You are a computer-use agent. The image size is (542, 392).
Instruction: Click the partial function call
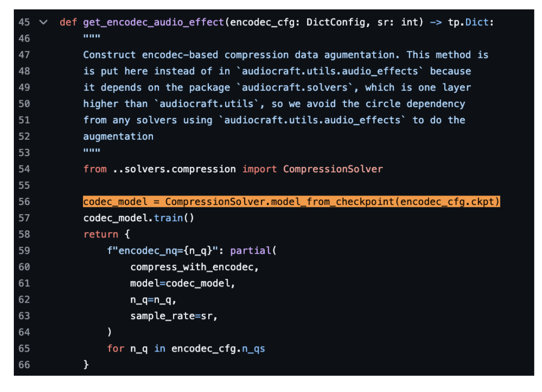coord(251,251)
